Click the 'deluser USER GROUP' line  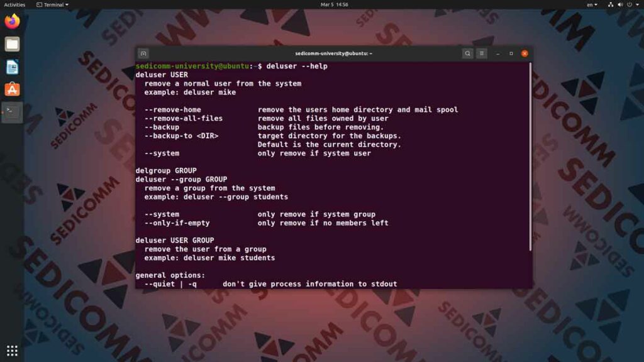[x=175, y=240]
